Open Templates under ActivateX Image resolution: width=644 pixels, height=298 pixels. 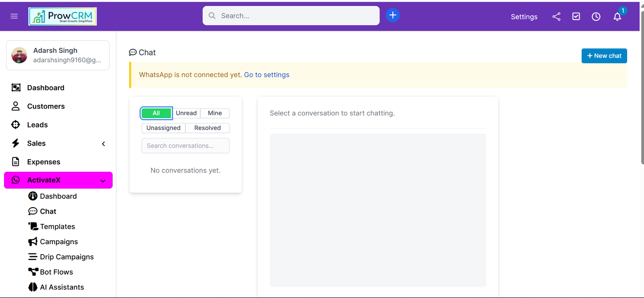point(58,226)
